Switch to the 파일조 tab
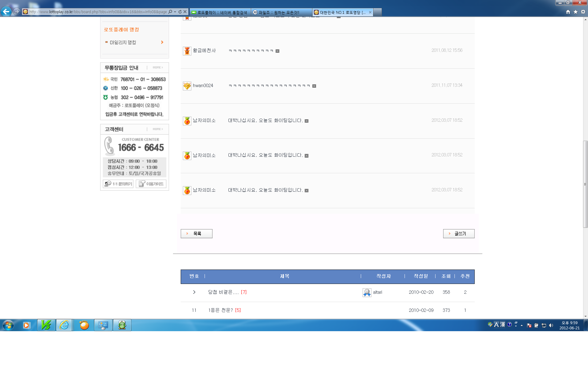 (x=279, y=12)
